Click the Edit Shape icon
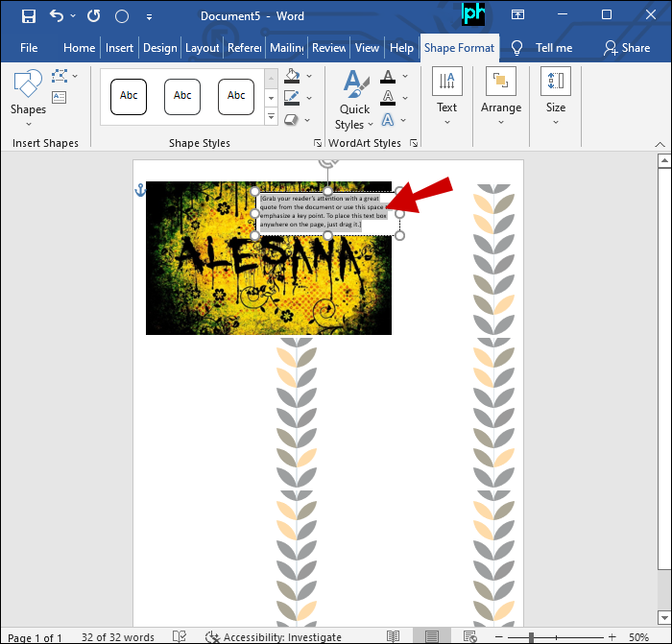The width and height of the screenshot is (672, 644). point(60,76)
